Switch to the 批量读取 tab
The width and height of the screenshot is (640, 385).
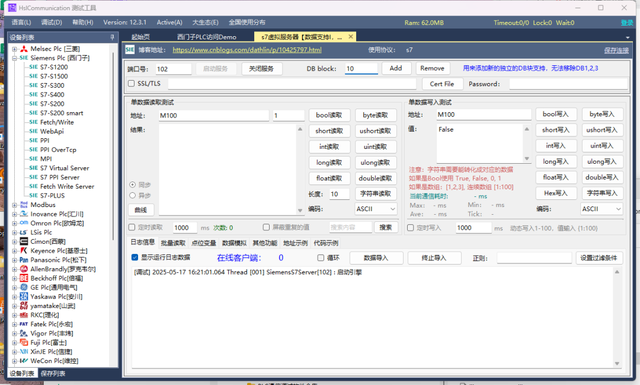tap(173, 243)
